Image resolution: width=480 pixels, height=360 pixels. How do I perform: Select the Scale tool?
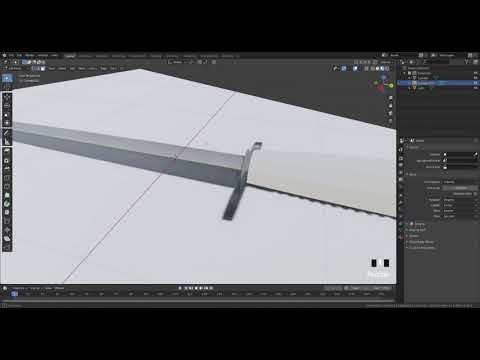pyautogui.click(x=7, y=115)
